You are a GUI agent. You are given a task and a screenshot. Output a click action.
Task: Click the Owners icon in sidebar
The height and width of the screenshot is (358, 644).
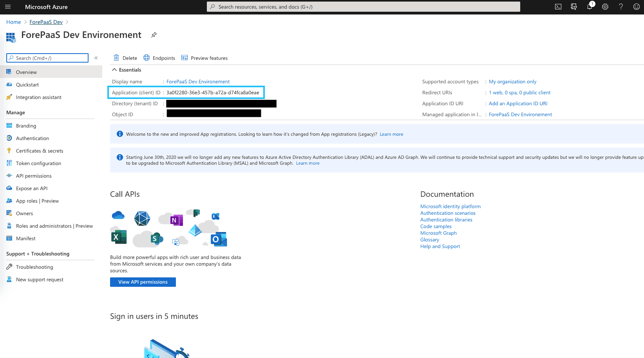9,213
